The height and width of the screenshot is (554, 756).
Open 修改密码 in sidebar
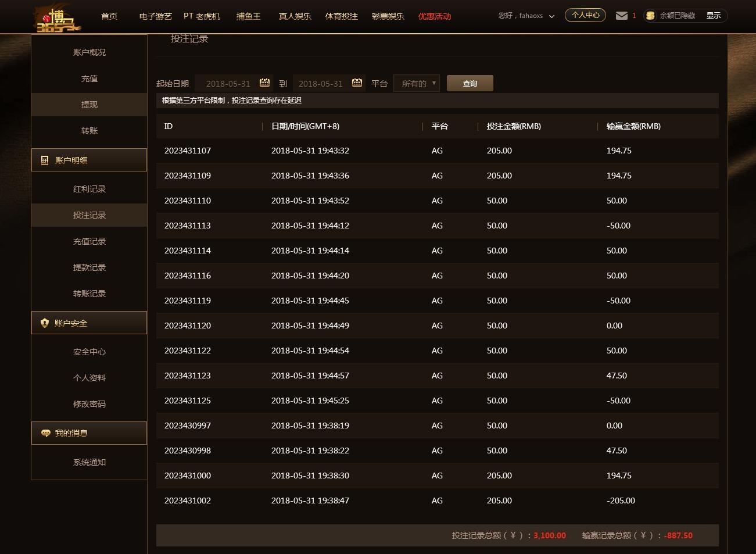(x=89, y=404)
